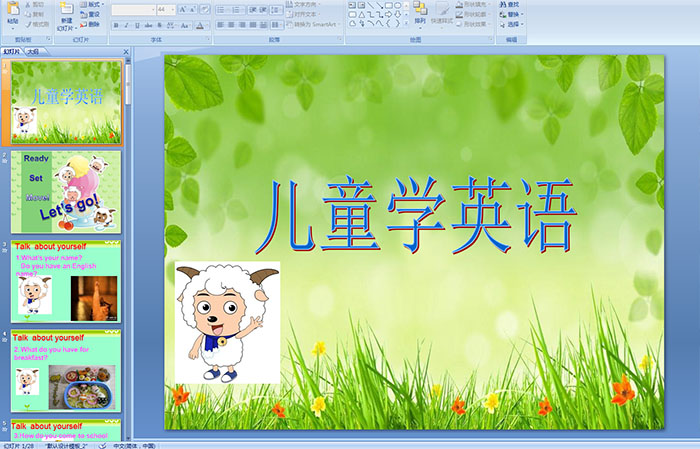Select the triangle shape
The image size is (700, 449).
[x=362, y=15]
